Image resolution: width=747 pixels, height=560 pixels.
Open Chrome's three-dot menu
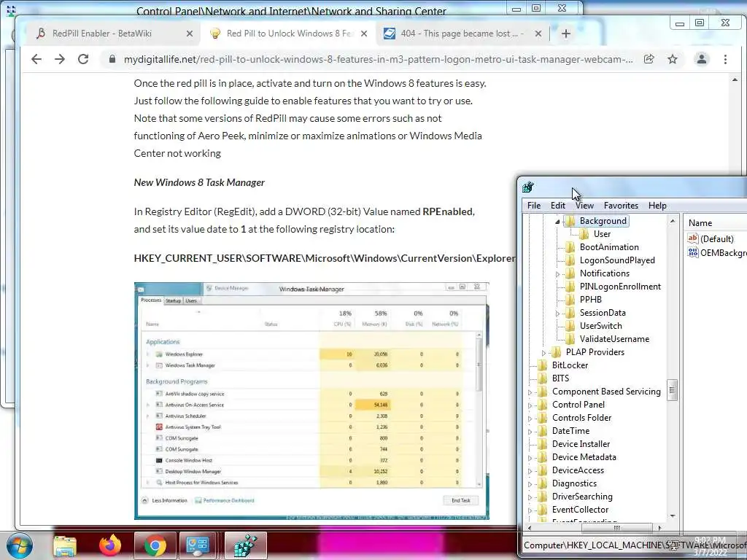pyautogui.click(x=725, y=59)
